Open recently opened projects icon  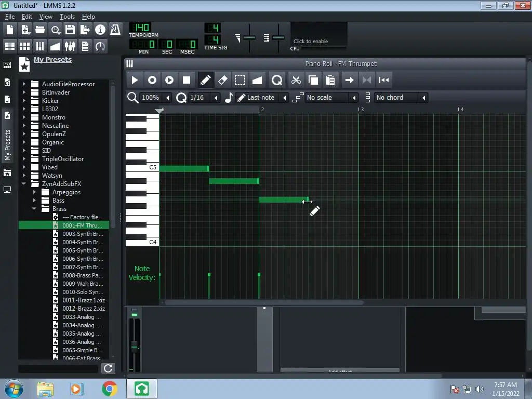pos(55,30)
